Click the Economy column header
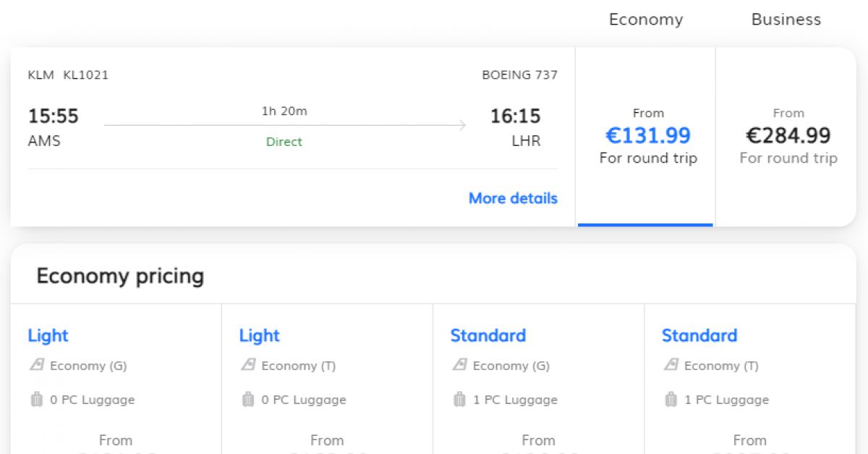 645,20
